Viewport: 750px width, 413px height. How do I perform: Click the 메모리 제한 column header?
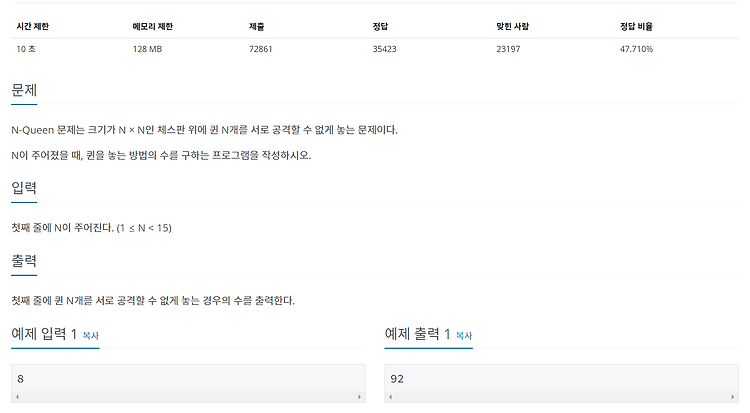click(x=153, y=26)
